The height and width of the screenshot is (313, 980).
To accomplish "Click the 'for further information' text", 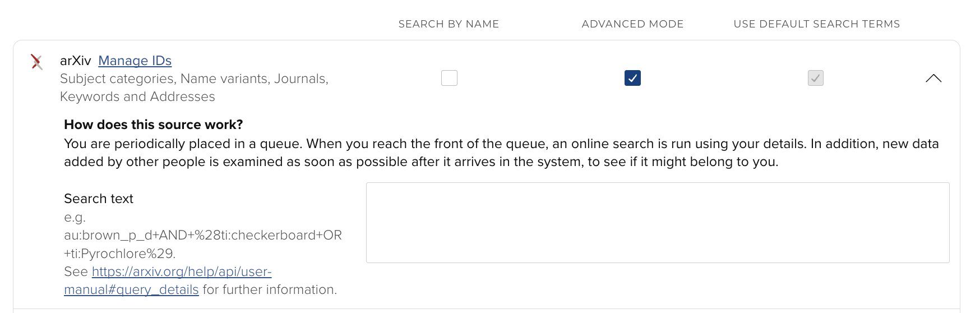I will 270,290.
